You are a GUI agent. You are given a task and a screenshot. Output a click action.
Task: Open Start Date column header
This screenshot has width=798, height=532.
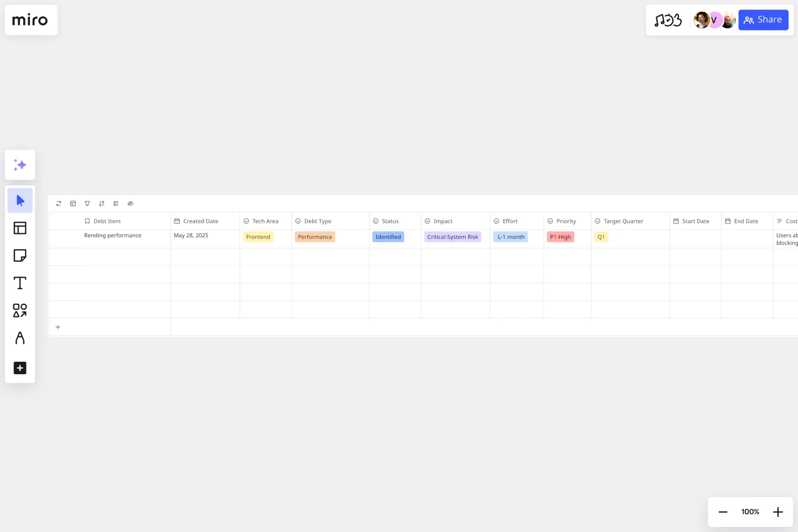(x=695, y=221)
